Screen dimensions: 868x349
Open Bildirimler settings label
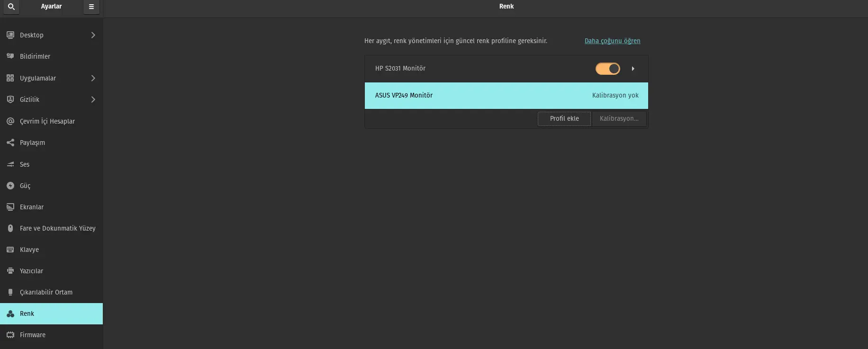click(x=35, y=56)
